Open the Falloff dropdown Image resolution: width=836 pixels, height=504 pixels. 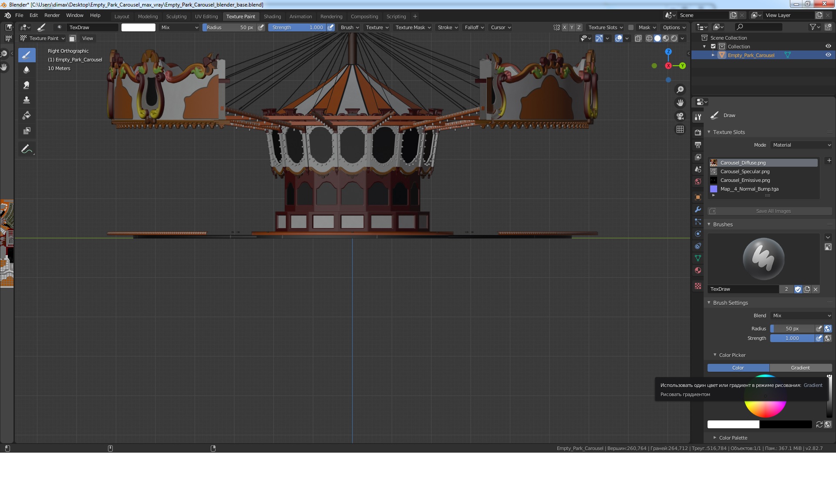point(474,27)
